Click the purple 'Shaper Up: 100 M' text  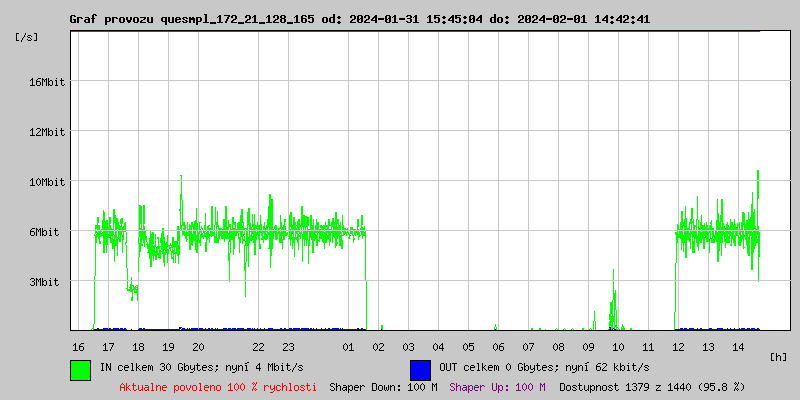tap(497, 387)
